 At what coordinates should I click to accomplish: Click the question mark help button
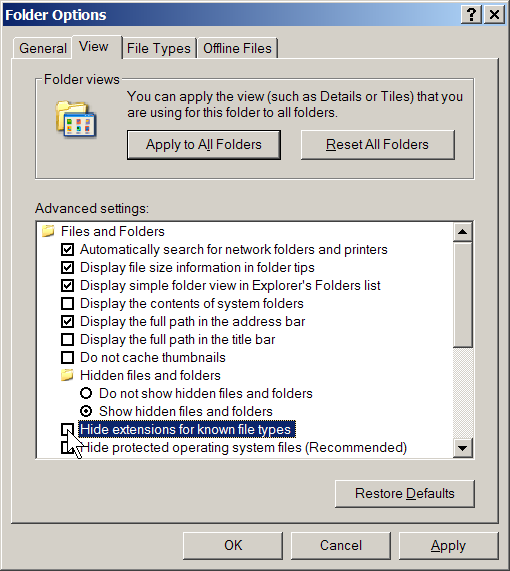coord(471,15)
